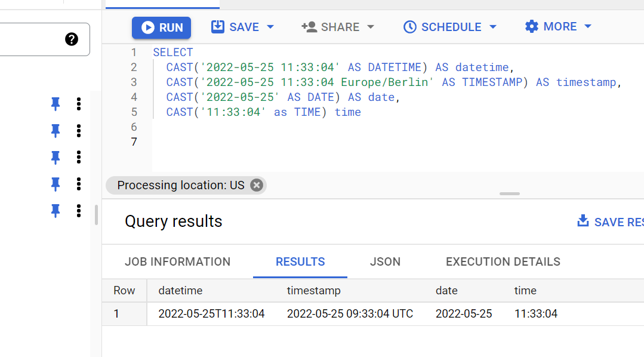Image resolution: width=644 pixels, height=357 pixels.
Task: Click the datetime column header
Action: pos(180,291)
